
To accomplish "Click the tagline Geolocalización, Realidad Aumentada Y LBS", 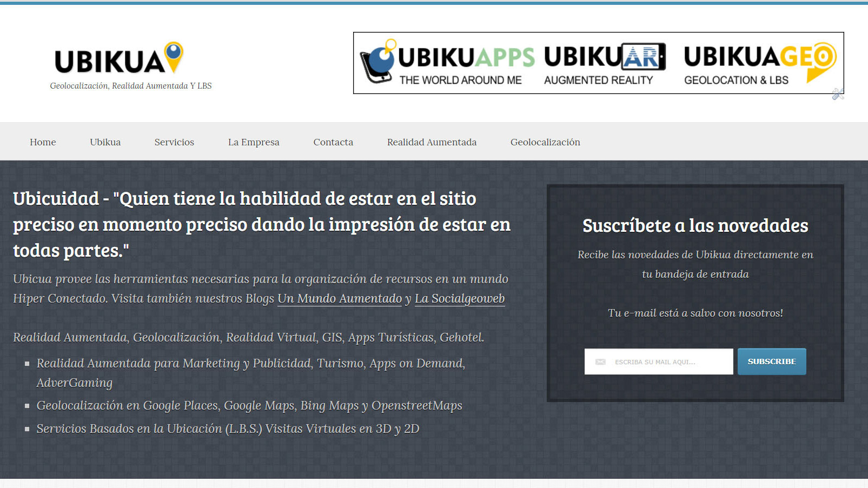I will 131,86.
